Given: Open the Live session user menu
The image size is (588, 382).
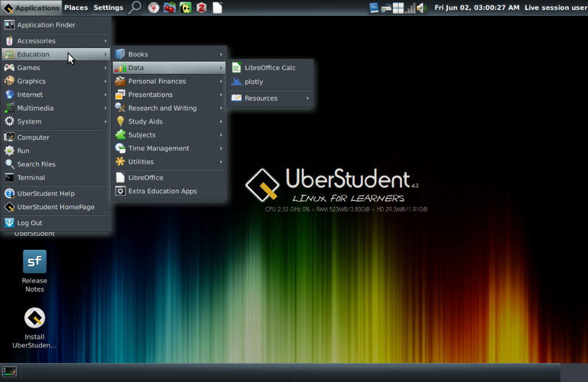Looking at the screenshot, I should pyautogui.click(x=556, y=8).
